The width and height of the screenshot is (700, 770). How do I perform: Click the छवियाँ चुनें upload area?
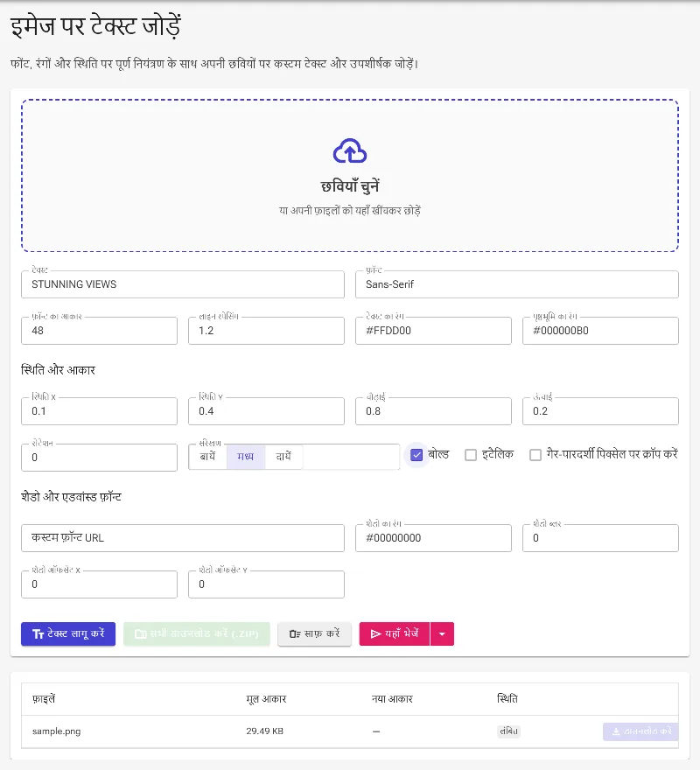tap(350, 176)
